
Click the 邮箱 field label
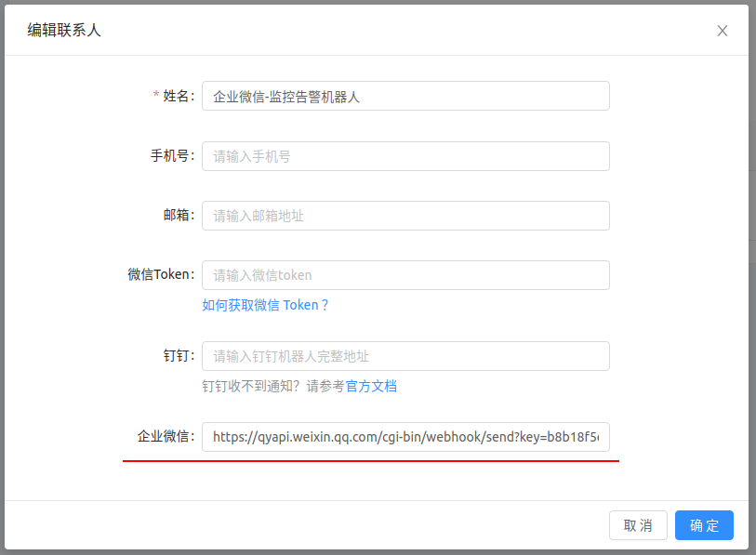pyautogui.click(x=178, y=216)
